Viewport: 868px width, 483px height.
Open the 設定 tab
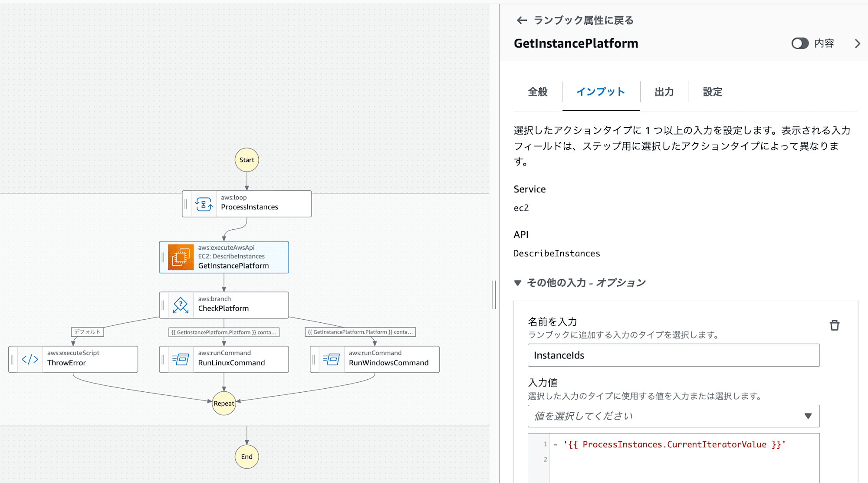coord(713,92)
